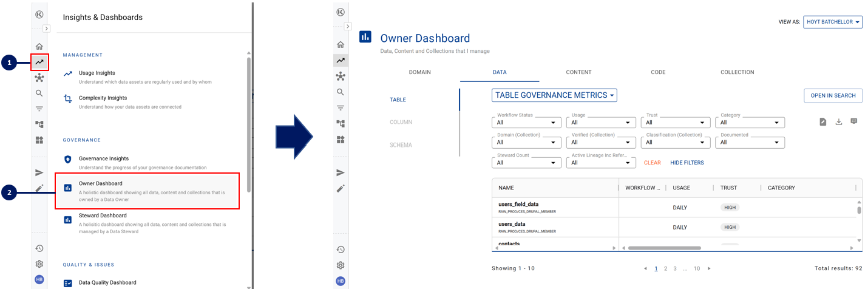Click the comment icon beside the download icon
868x289 pixels.
point(853,121)
